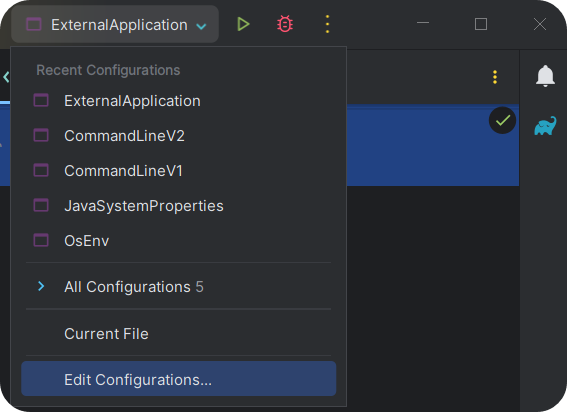
Task: Start debugging with the red bug icon
Action: pyautogui.click(x=285, y=24)
